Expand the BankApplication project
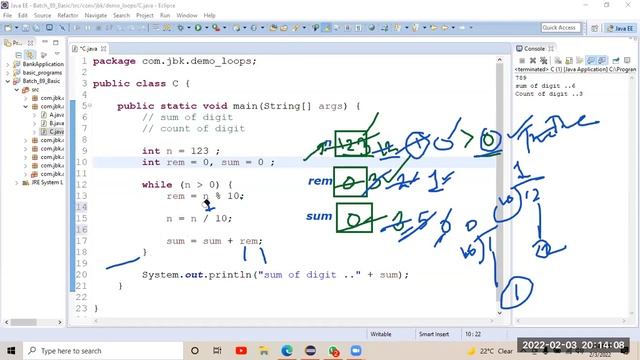 tap(8, 64)
